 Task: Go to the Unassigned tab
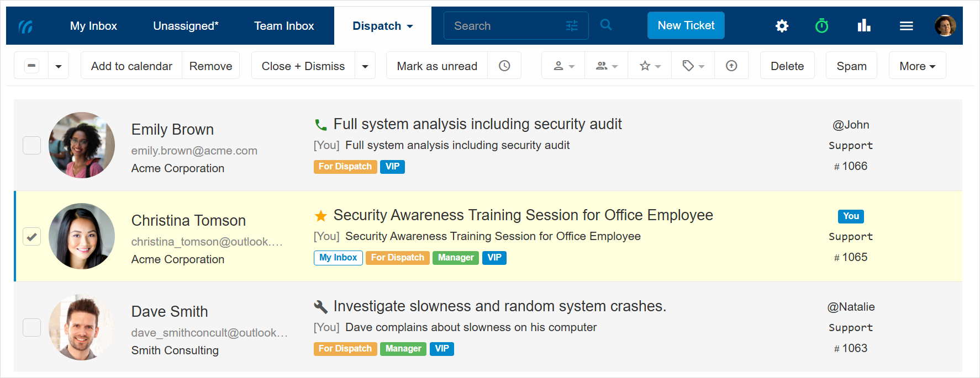coord(186,26)
